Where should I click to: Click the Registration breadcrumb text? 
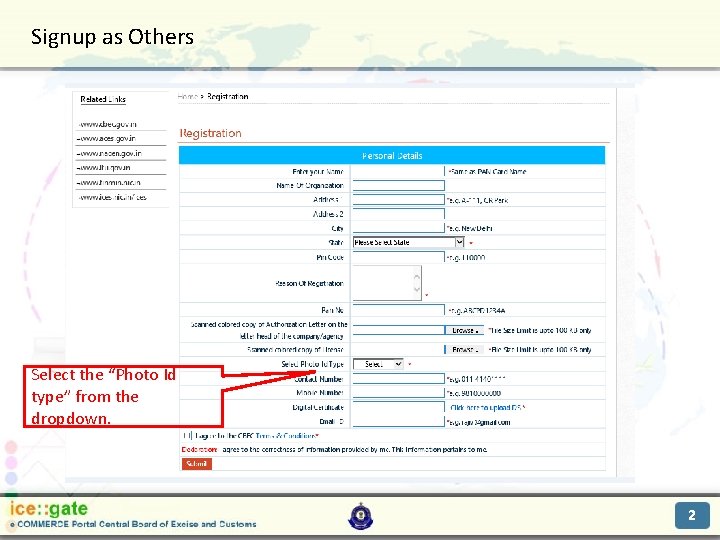pos(227,96)
